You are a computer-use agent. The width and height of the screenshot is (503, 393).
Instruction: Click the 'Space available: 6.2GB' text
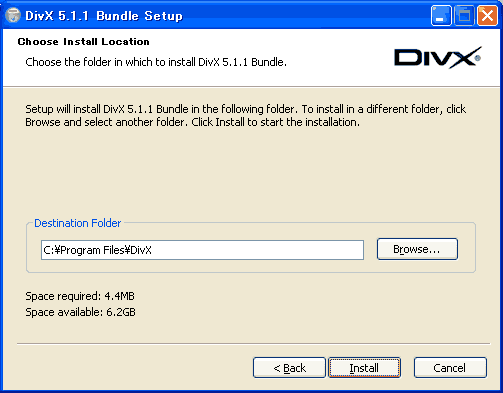[x=80, y=312]
